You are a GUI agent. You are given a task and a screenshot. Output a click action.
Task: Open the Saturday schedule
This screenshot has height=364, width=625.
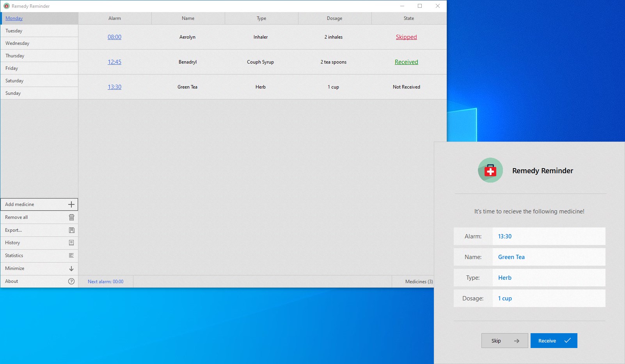[14, 80]
